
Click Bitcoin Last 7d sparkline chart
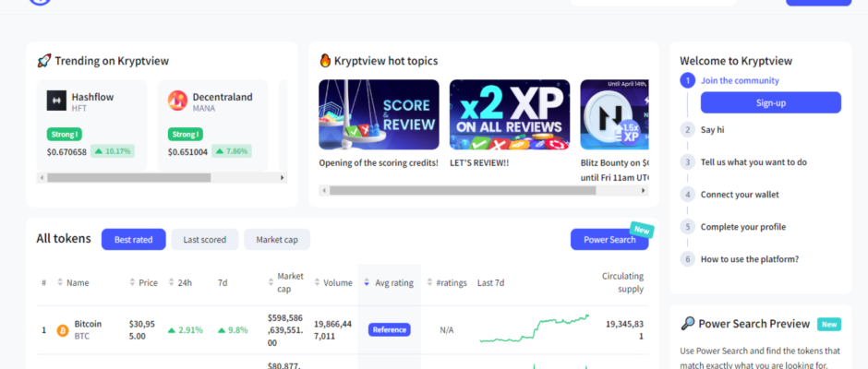pyautogui.click(x=535, y=328)
